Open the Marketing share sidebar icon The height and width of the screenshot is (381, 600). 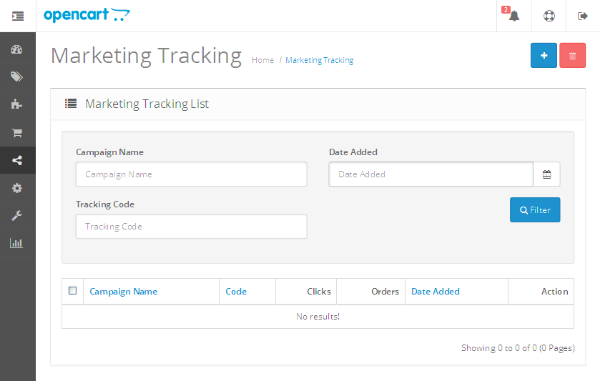17,160
